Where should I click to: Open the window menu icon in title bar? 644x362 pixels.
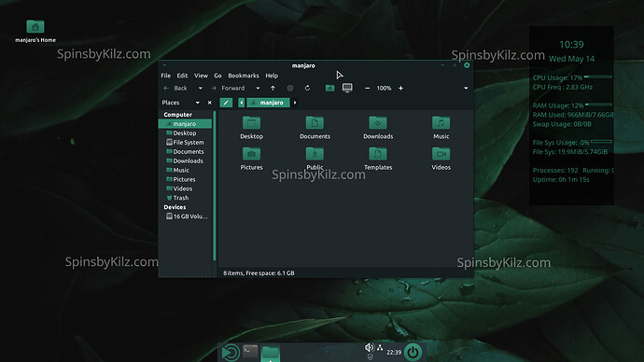pos(164,65)
